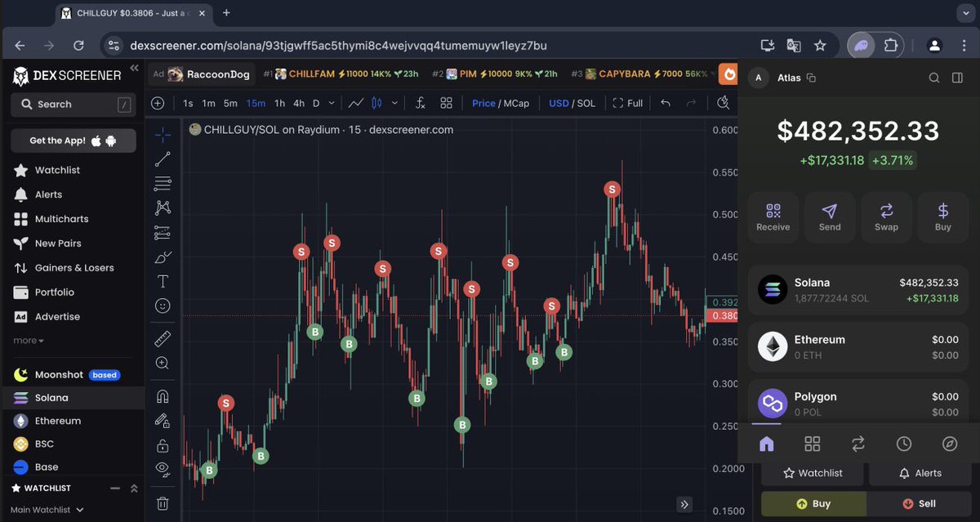Screen dimensions: 980x522
Task: Open the Chrome translate icon
Action: [793, 45]
